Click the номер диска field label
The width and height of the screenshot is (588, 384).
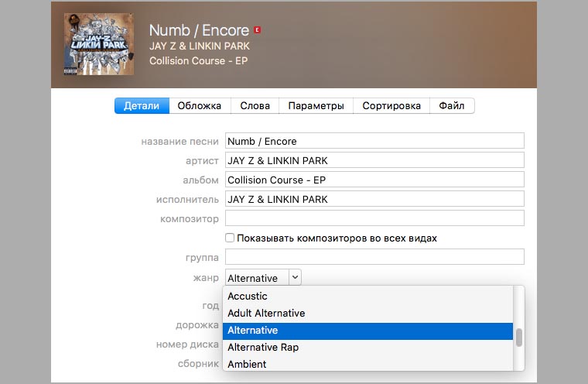point(187,345)
